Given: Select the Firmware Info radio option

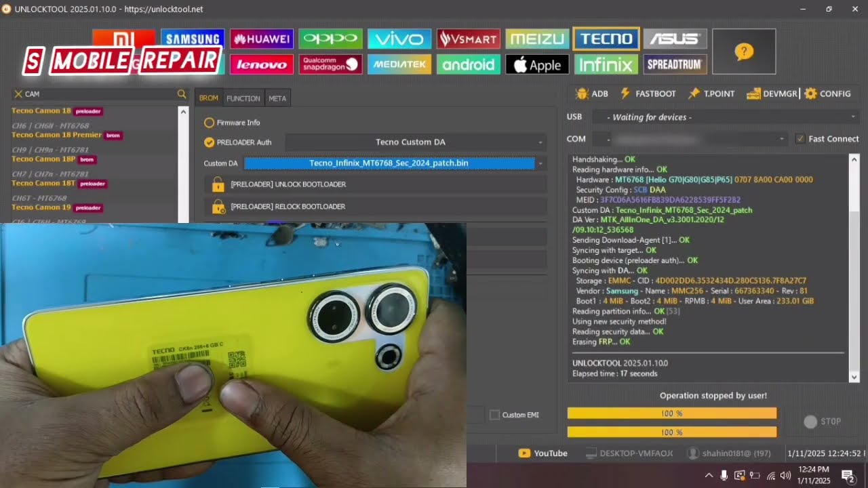Looking at the screenshot, I should 233,123.
